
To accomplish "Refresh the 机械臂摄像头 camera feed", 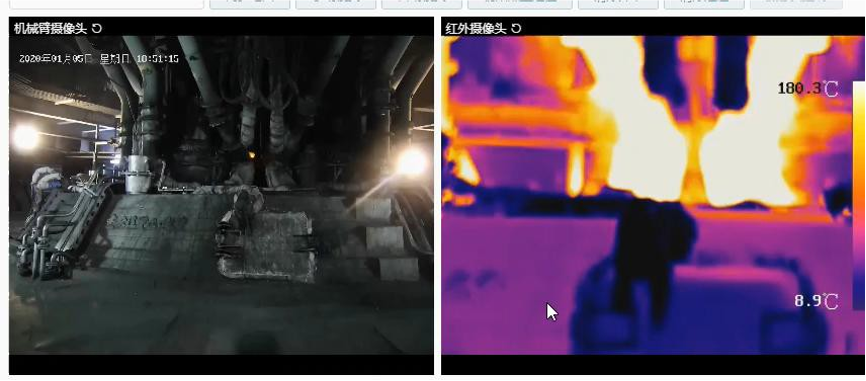I will 97,28.
